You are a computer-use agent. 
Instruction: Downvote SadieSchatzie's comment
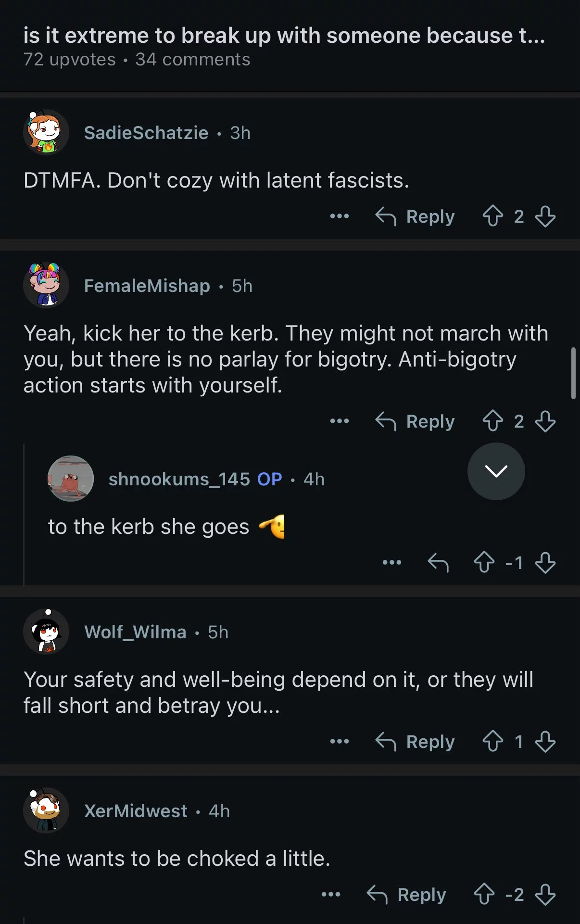pyautogui.click(x=545, y=216)
